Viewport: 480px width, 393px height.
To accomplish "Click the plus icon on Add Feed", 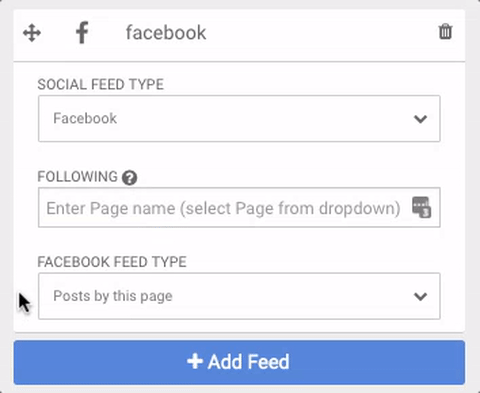I will click(195, 362).
